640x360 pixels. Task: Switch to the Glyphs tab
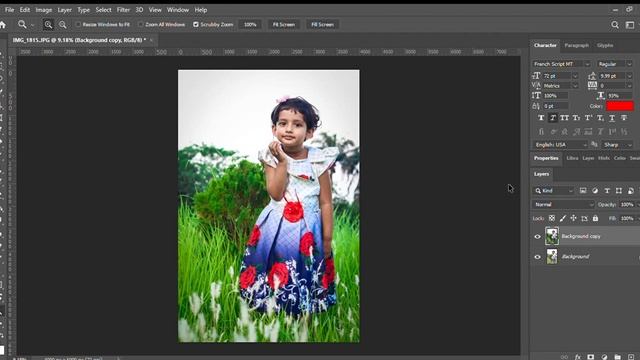click(x=605, y=45)
